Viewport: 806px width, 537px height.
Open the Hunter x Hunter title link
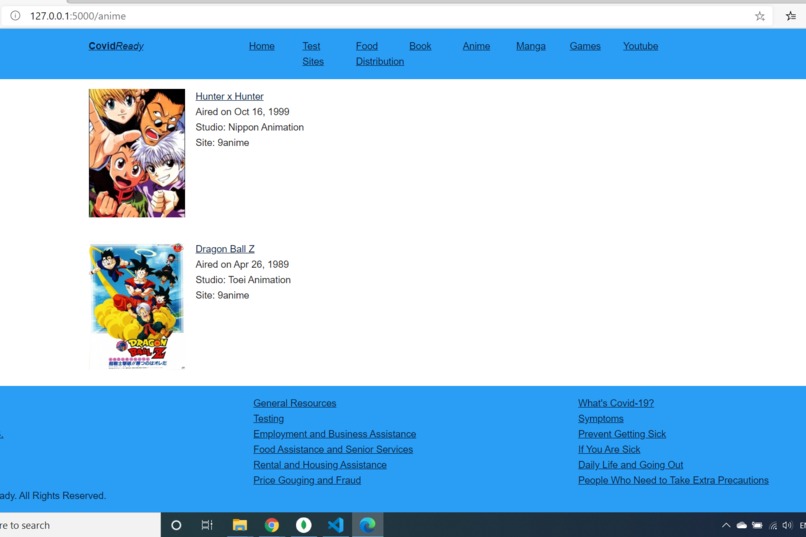(x=229, y=96)
